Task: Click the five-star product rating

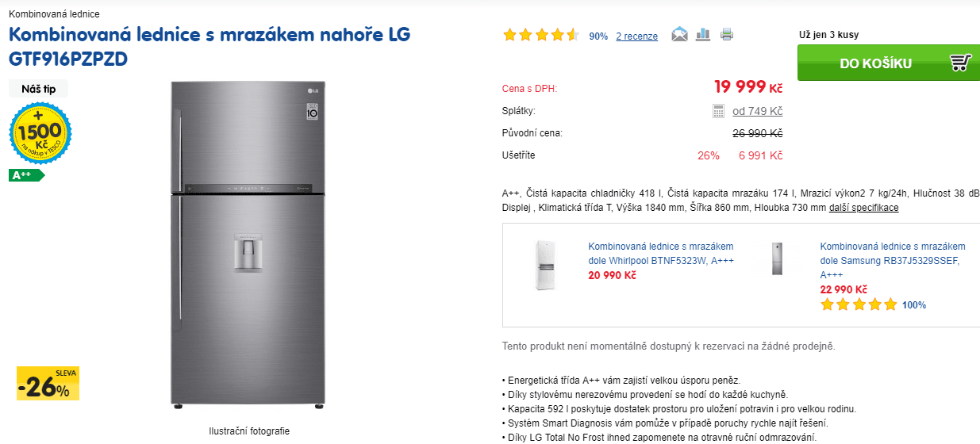Action: (540, 35)
